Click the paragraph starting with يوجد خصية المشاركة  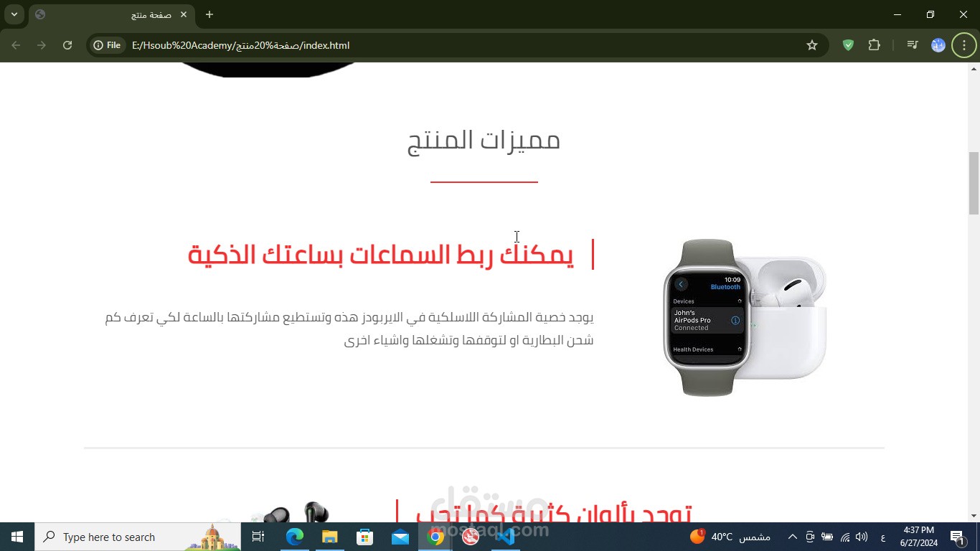(349, 329)
